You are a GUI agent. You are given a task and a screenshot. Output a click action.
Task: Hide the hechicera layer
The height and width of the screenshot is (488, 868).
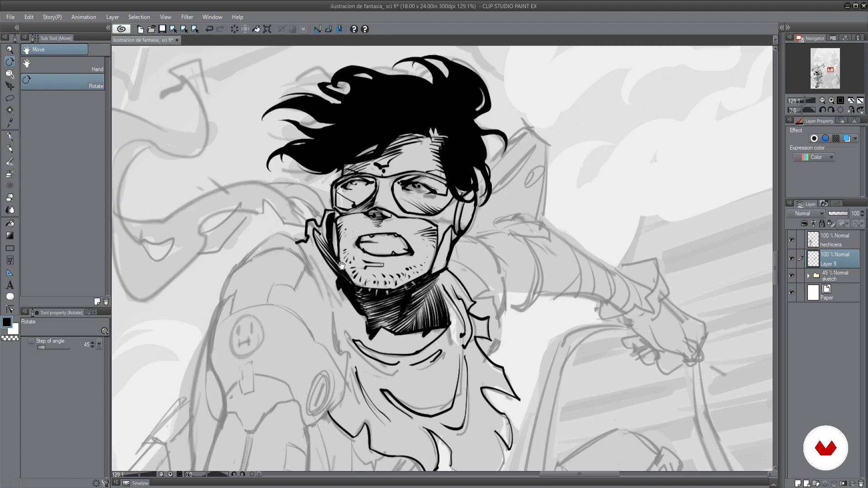tap(791, 240)
